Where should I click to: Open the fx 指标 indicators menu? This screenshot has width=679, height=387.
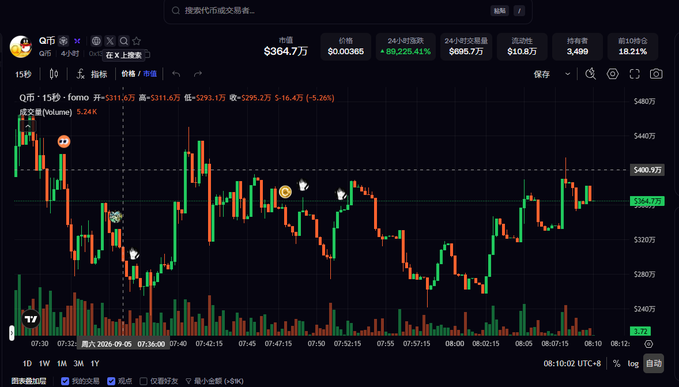pyautogui.click(x=91, y=74)
